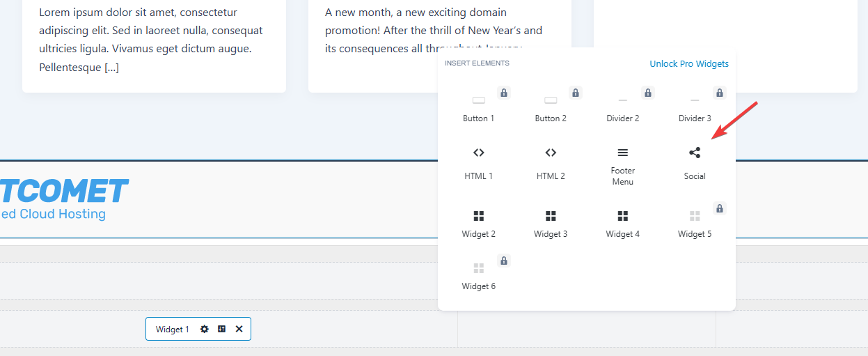Select the Widget 3 grid icon
The width and height of the screenshot is (868, 356).
pyautogui.click(x=551, y=216)
